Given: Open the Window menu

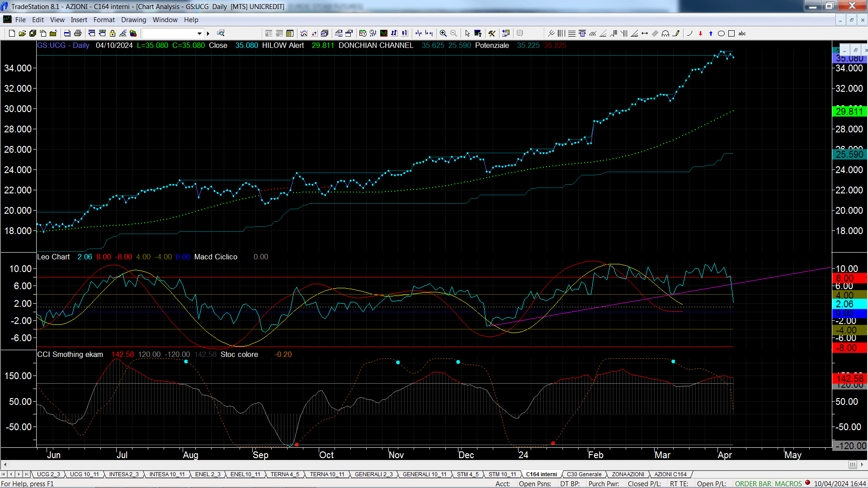Looking at the screenshot, I should (165, 19).
